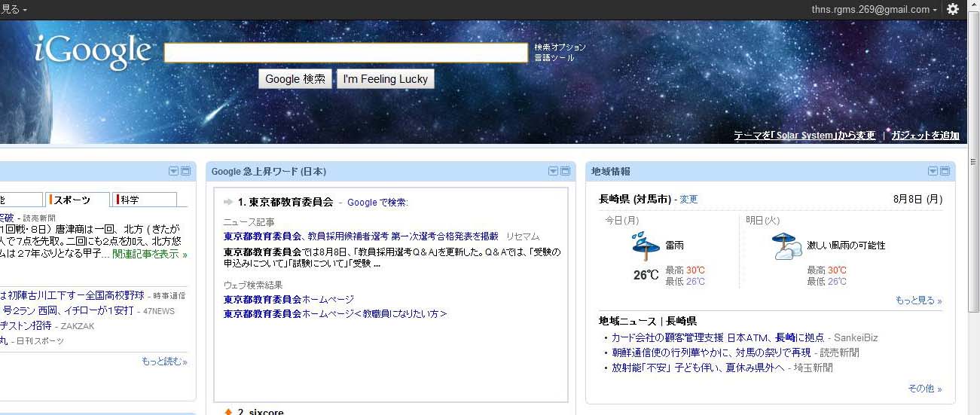Click 関連記事を表示 link

click(150, 255)
